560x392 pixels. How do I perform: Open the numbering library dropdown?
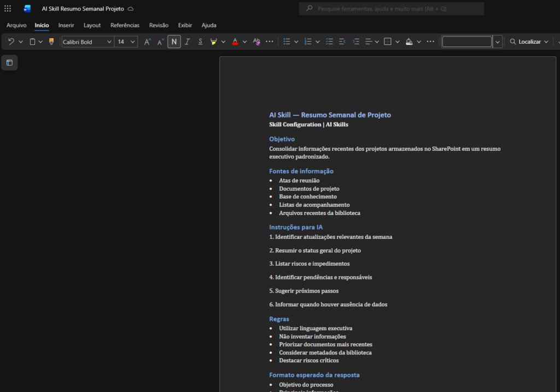click(x=318, y=42)
